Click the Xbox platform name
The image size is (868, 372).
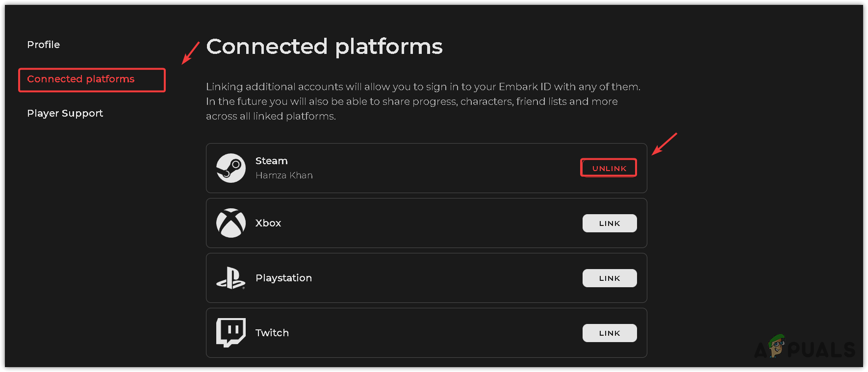point(268,223)
